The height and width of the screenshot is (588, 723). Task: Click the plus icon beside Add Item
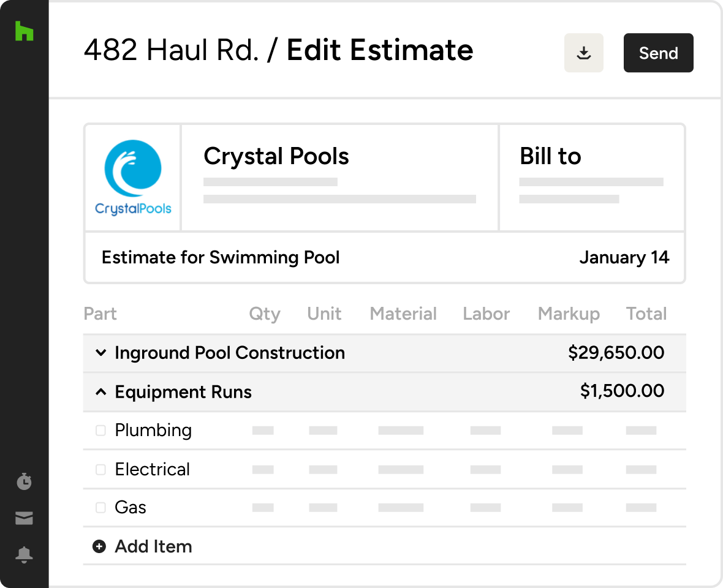[x=99, y=546]
